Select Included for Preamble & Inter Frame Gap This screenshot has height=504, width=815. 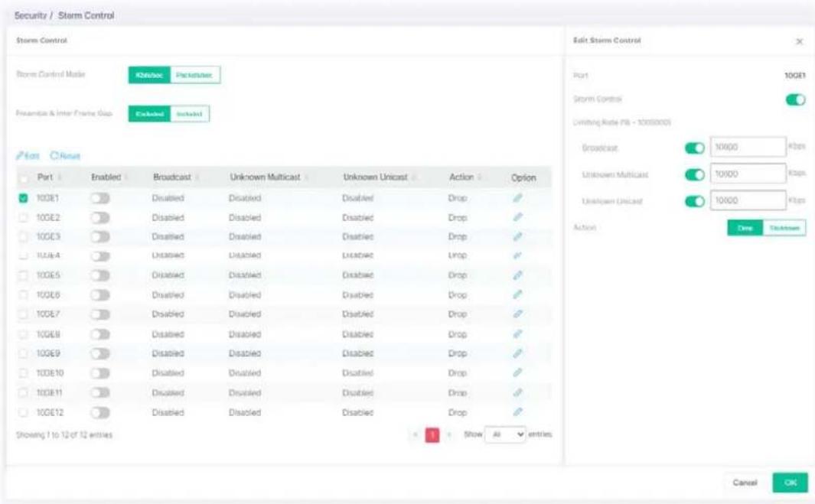tap(190, 114)
